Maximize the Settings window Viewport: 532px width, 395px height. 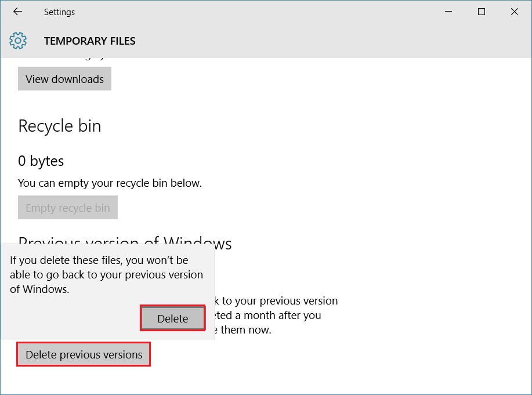(481, 12)
